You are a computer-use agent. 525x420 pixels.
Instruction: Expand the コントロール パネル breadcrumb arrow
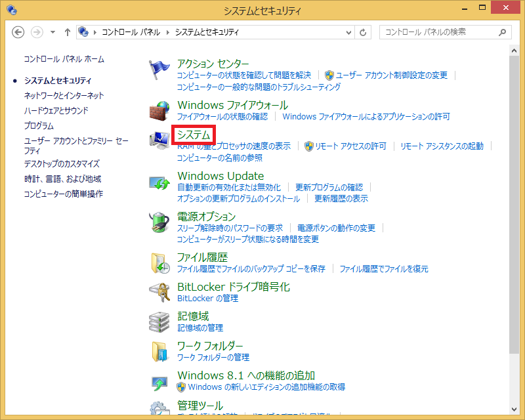click(x=169, y=32)
